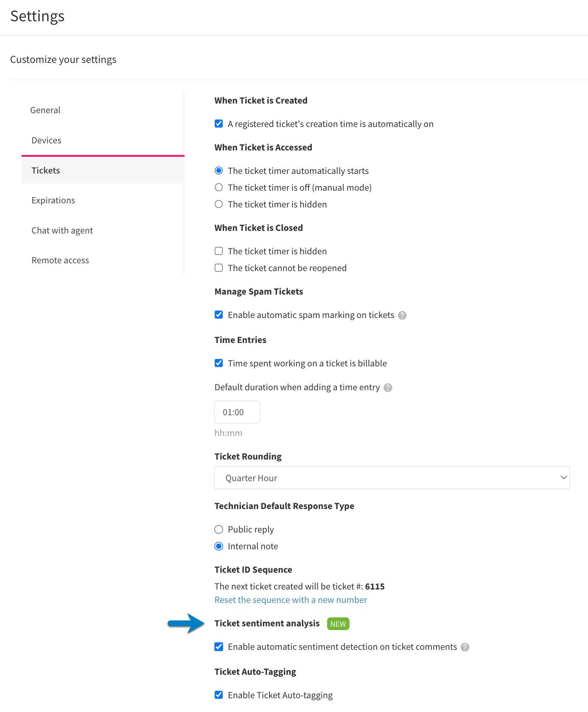Click the default duration 01:00 field
Screen dimensions: 588x712
coord(237,412)
